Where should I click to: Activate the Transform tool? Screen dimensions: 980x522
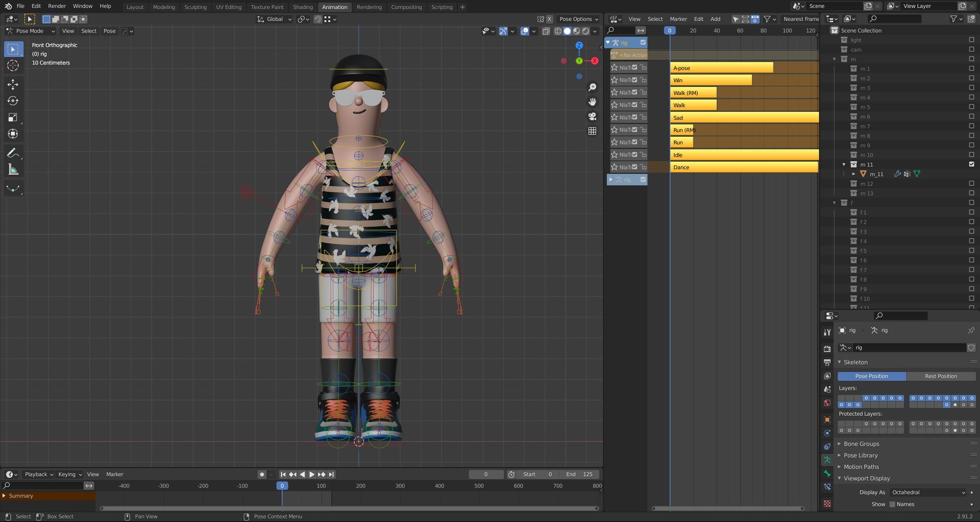coord(13,134)
